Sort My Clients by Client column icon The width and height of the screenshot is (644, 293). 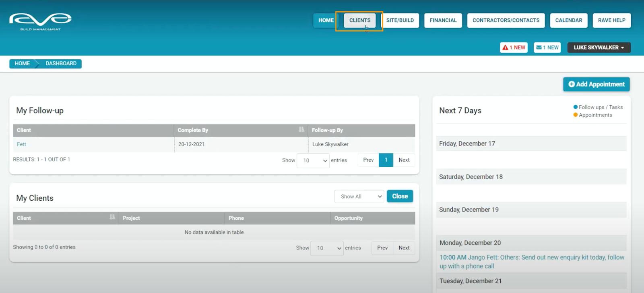pos(112,218)
